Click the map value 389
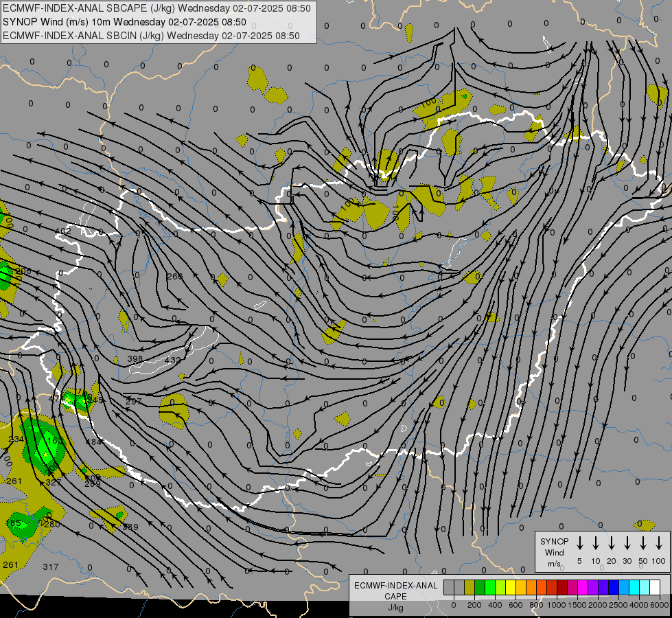Image resolution: width=672 pixels, height=618 pixels. [130, 527]
